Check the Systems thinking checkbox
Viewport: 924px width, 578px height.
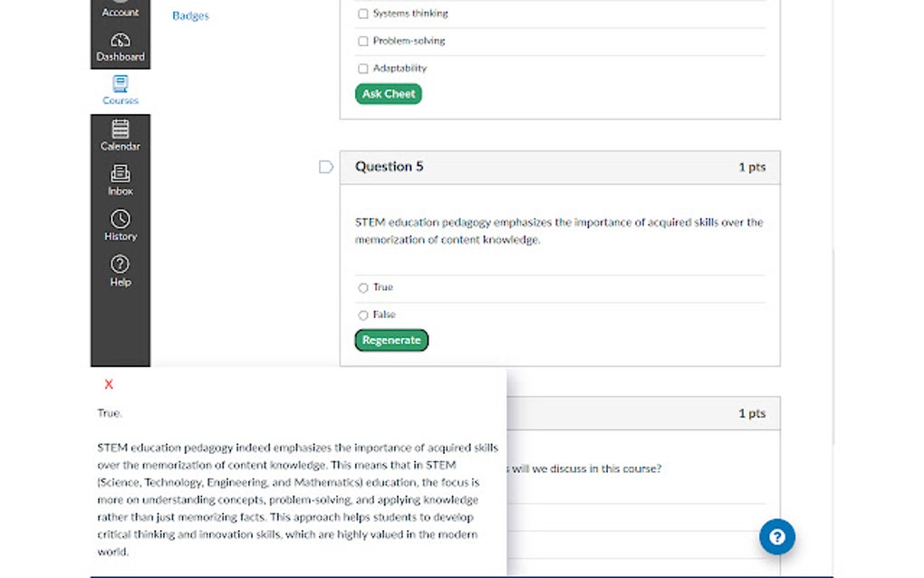coord(363,14)
